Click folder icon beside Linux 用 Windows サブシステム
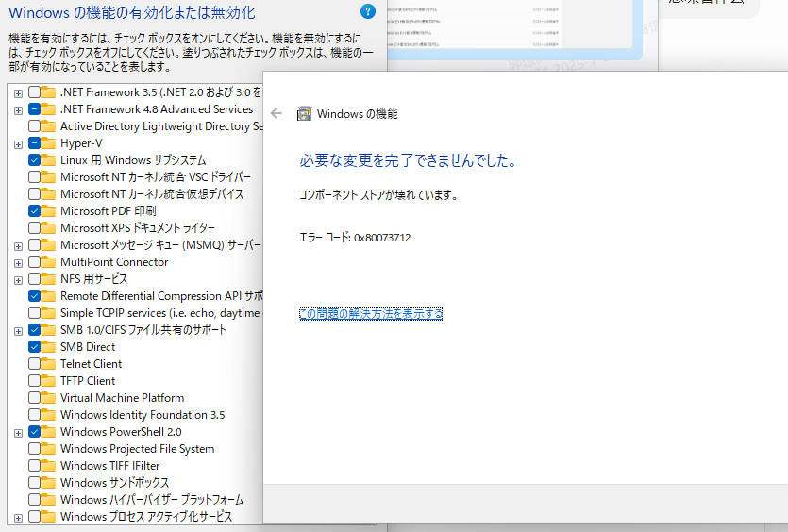This screenshot has height=532, width=788. 48,160
